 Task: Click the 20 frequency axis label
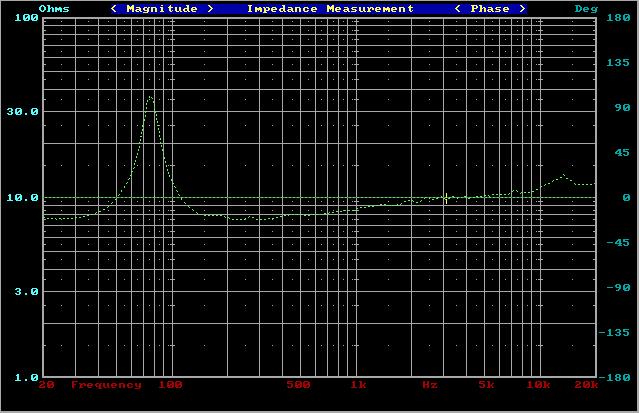(46, 385)
